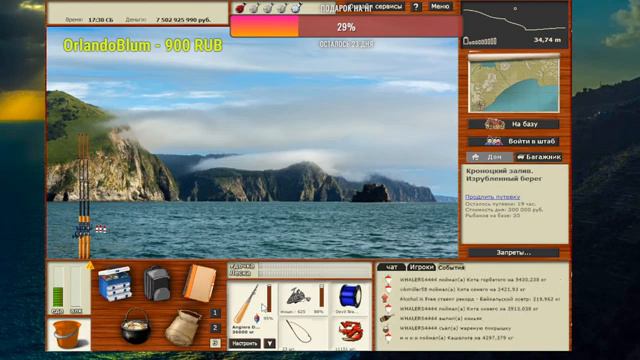This screenshot has width=640, height=360.
Task: Click the Продлить путевку link
Action: (492, 197)
